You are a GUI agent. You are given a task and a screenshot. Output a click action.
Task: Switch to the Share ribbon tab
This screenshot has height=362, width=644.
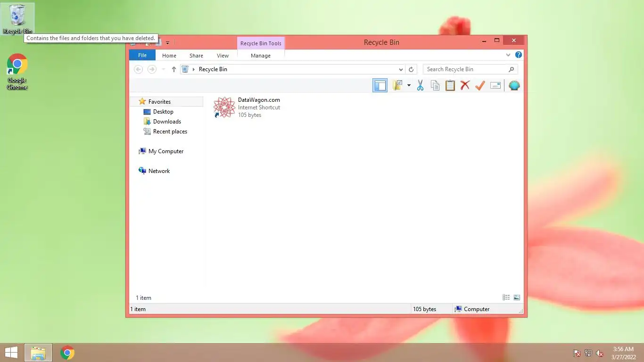[x=196, y=56]
